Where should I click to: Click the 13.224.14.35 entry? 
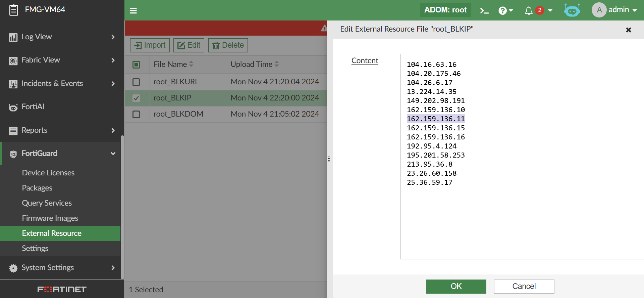tap(432, 92)
